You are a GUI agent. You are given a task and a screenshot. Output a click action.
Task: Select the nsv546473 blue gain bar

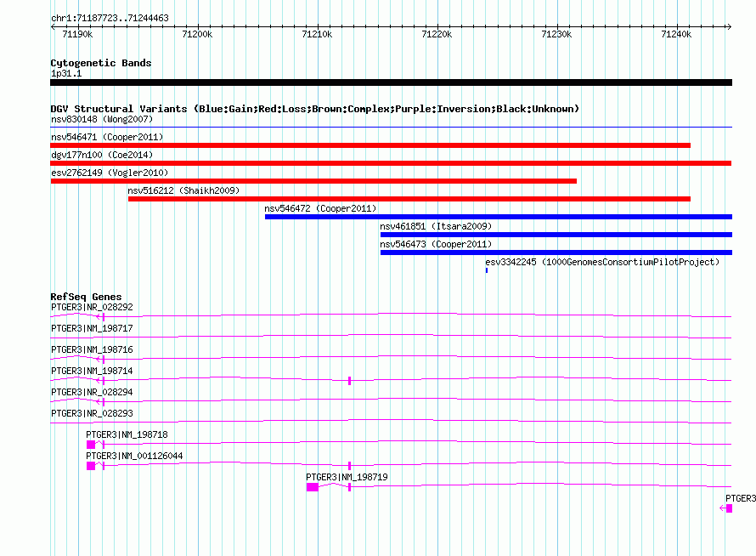[x=556, y=252]
